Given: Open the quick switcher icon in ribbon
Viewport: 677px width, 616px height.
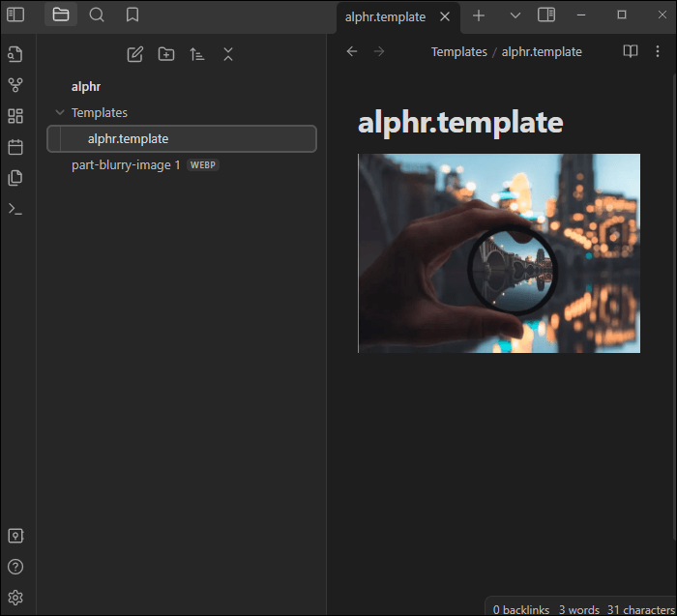Looking at the screenshot, I should coord(15,54).
